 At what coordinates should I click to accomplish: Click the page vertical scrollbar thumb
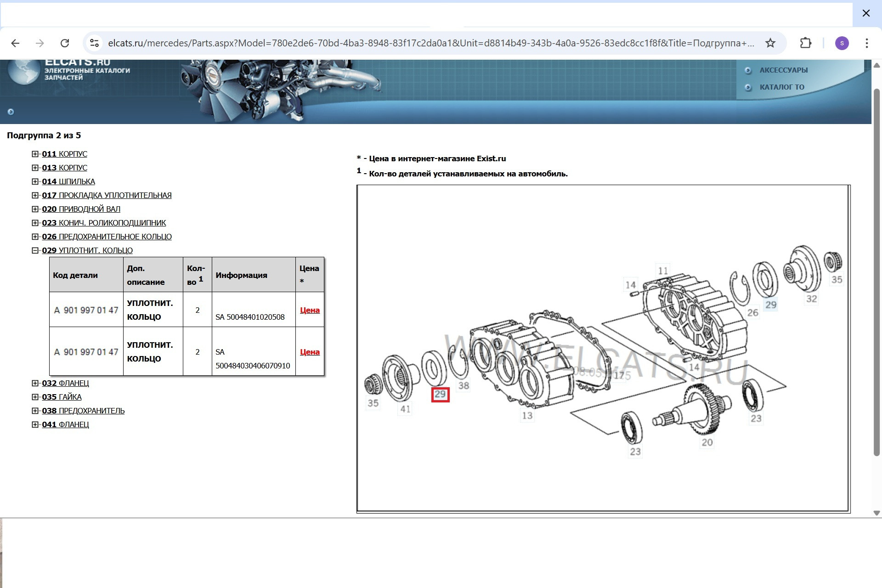click(x=876, y=271)
